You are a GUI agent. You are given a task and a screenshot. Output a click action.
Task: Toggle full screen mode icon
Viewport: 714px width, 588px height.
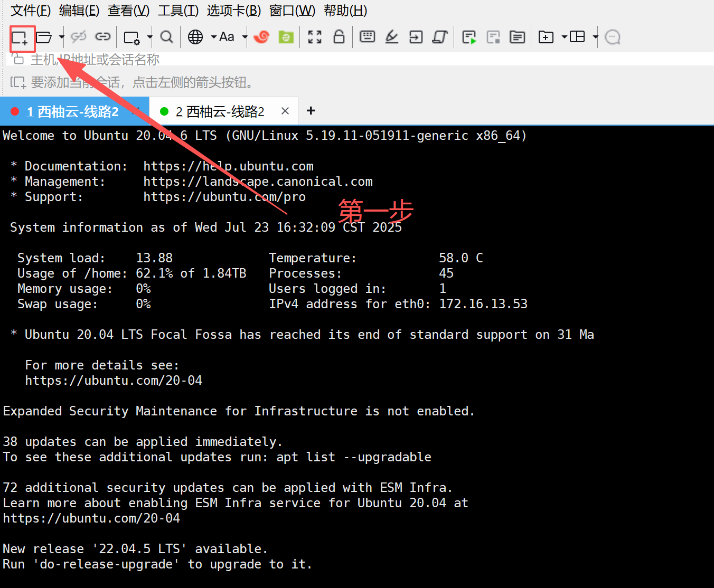(315, 37)
